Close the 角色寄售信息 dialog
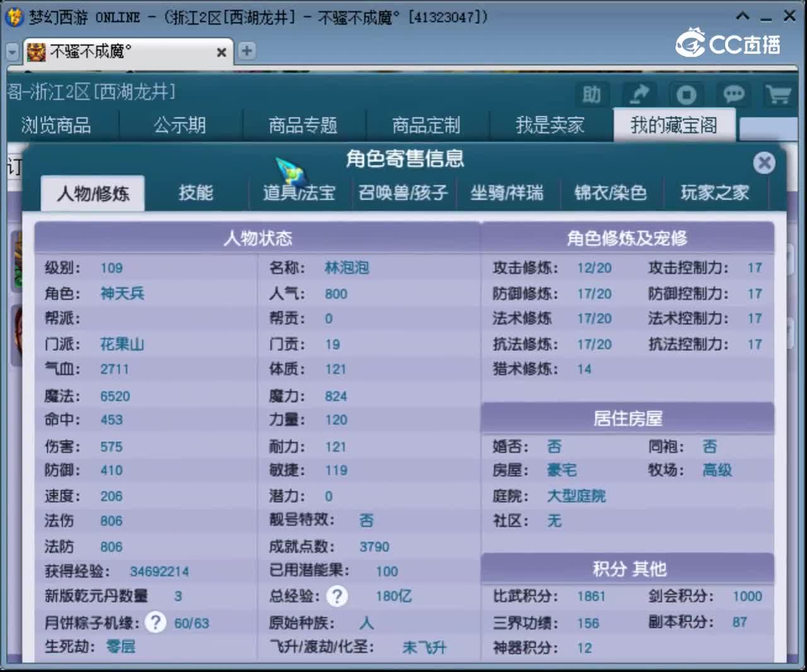Image resolution: width=807 pixels, height=672 pixels. pos(764,163)
